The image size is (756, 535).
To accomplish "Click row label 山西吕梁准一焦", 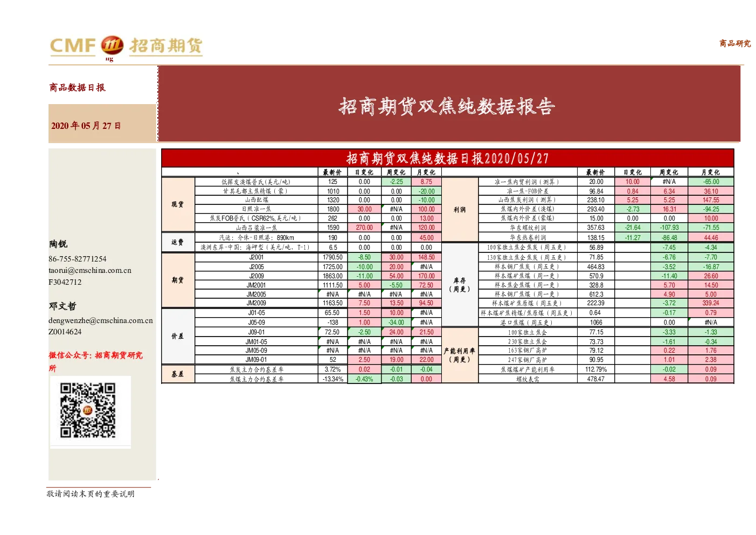I will click(256, 228).
